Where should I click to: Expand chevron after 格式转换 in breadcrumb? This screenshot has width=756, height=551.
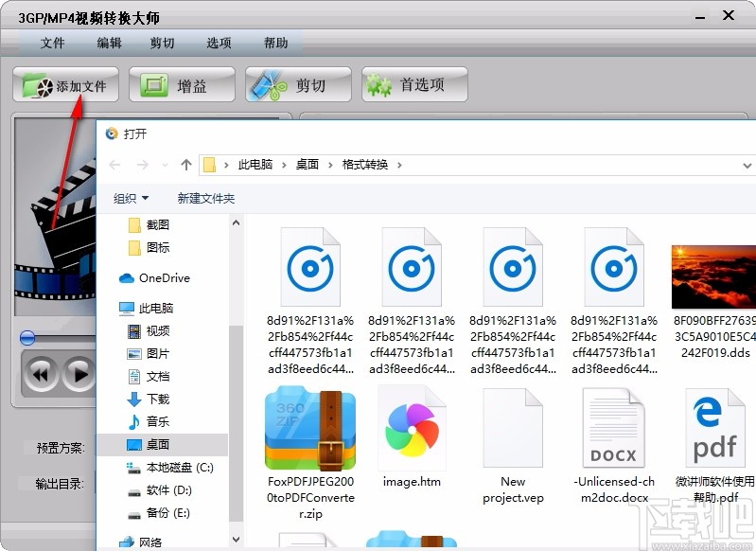(x=399, y=166)
